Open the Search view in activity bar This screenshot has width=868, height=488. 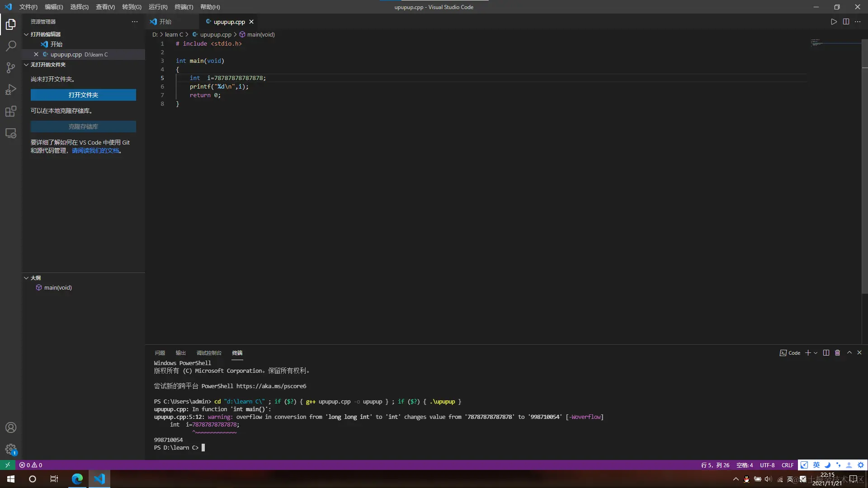[11, 46]
